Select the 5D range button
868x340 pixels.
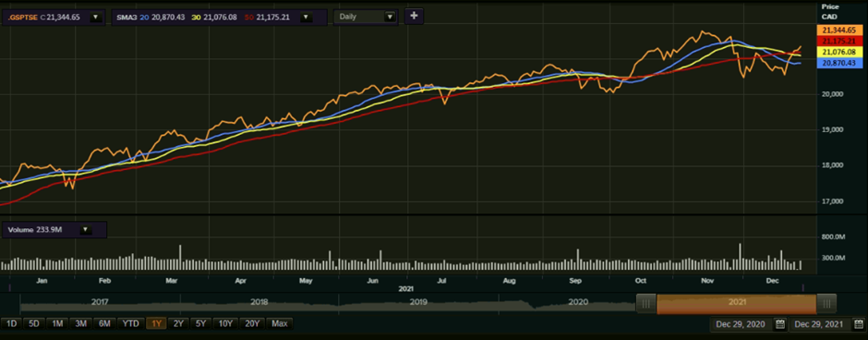[34, 323]
